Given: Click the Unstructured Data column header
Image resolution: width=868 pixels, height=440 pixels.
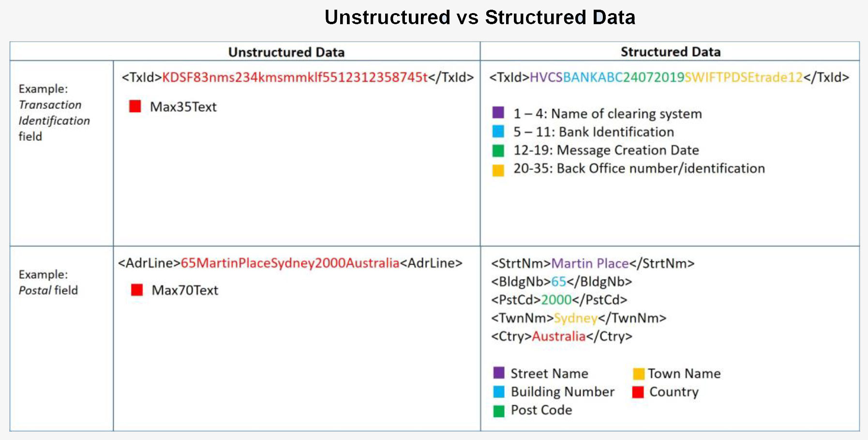Looking at the screenshot, I should pos(286,52).
